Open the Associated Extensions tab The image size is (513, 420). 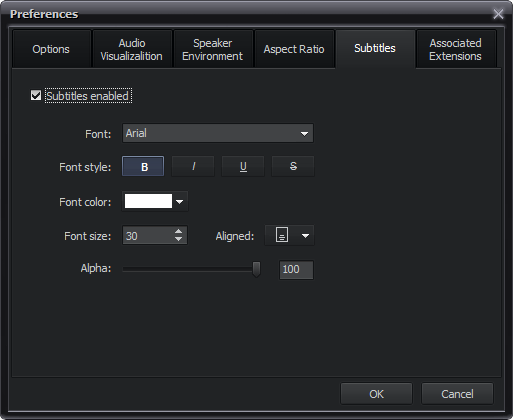click(x=456, y=49)
